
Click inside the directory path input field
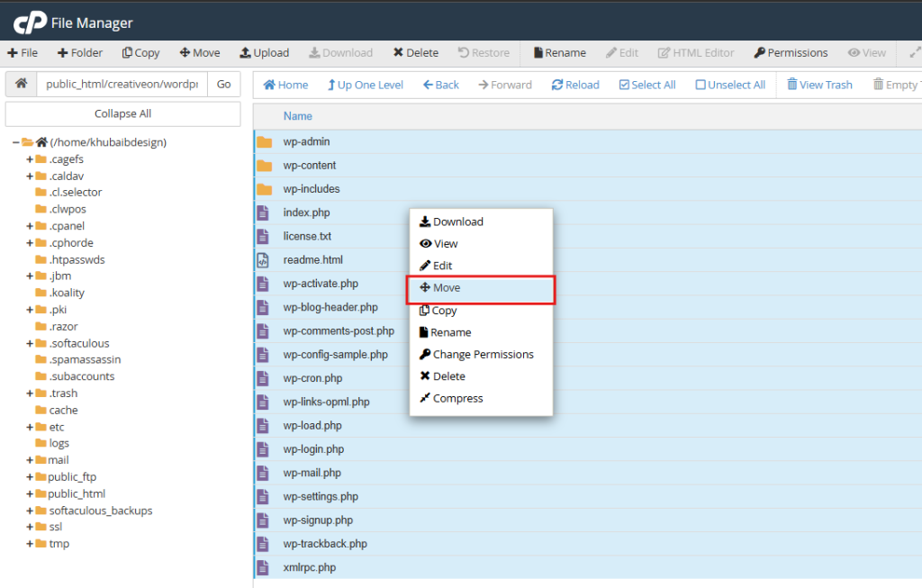pos(122,84)
